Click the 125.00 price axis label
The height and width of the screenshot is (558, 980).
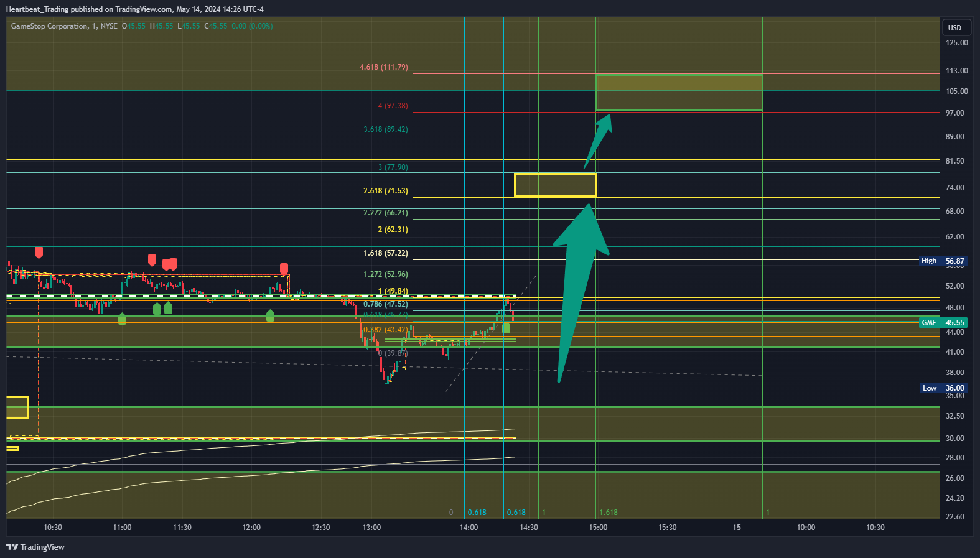point(956,43)
